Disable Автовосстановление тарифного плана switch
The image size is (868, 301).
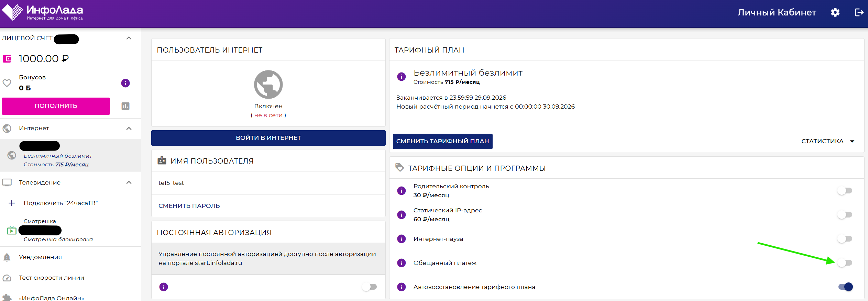845,287
